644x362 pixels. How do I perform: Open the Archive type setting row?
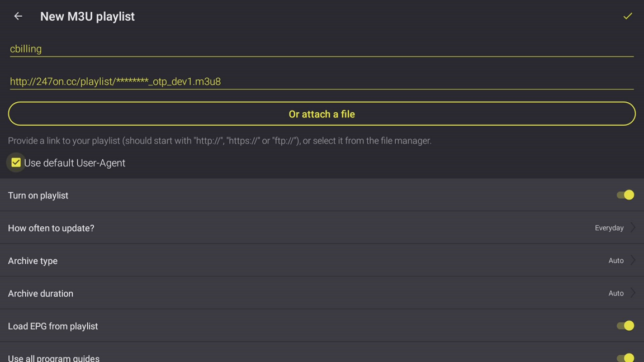pyautogui.click(x=33, y=261)
